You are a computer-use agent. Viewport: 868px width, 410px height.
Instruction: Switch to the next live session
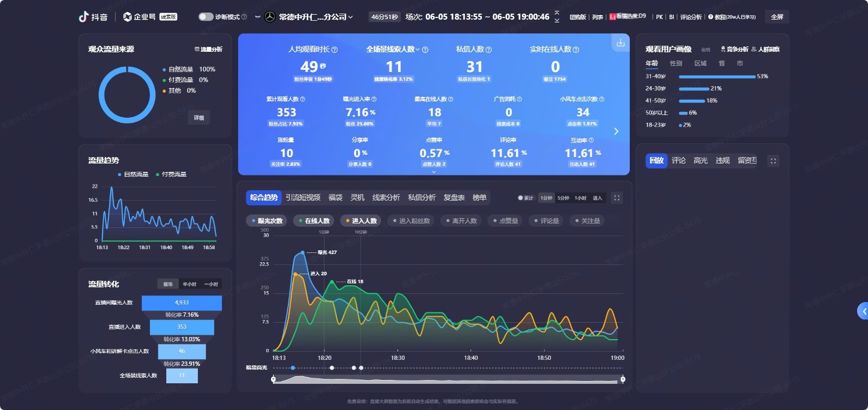557,21
